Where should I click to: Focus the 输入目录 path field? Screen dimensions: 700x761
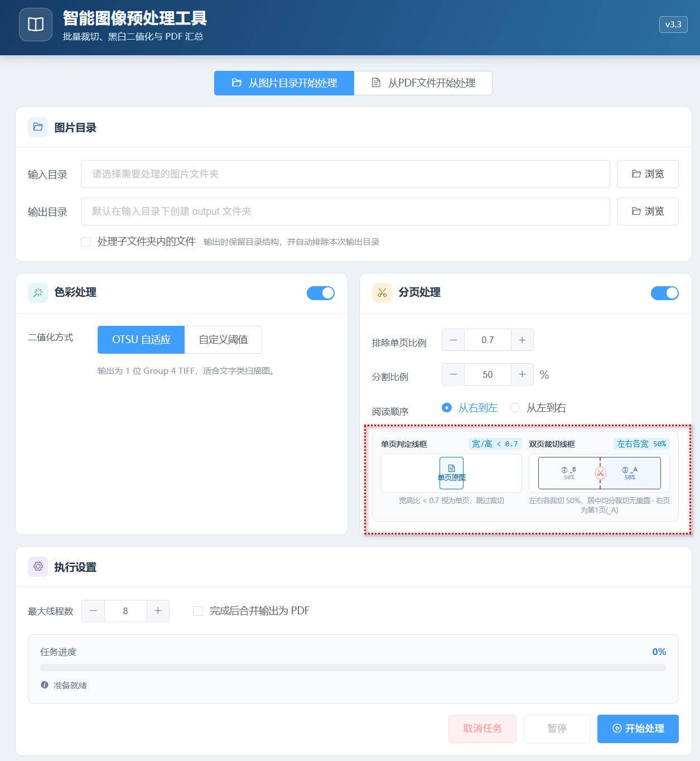345,174
